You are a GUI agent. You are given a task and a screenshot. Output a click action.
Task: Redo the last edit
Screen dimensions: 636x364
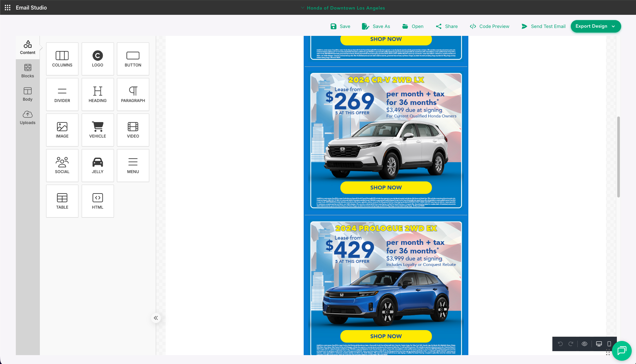(x=571, y=344)
